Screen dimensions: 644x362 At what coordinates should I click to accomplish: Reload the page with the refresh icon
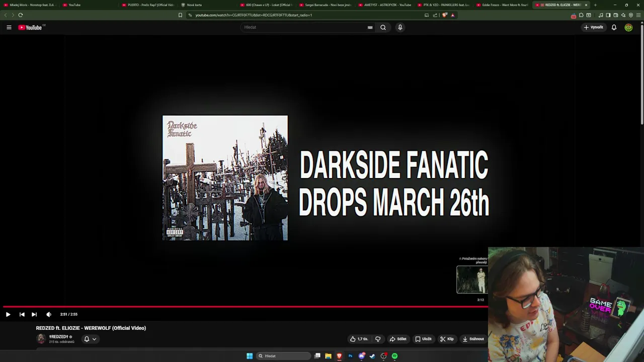[x=21, y=15]
